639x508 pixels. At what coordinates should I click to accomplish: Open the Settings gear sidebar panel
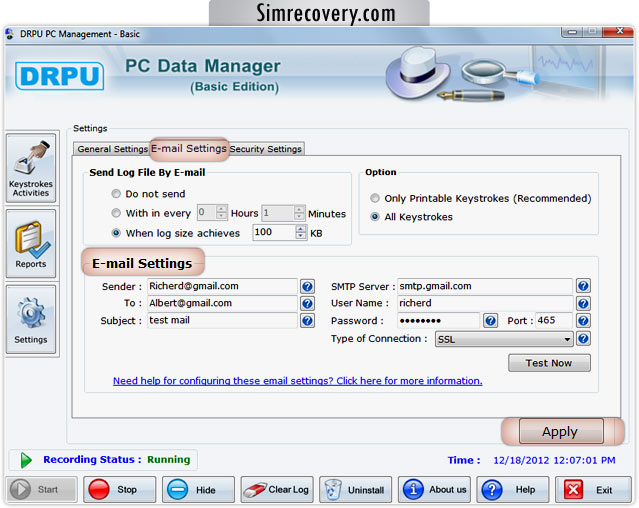click(x=31, y=319)
